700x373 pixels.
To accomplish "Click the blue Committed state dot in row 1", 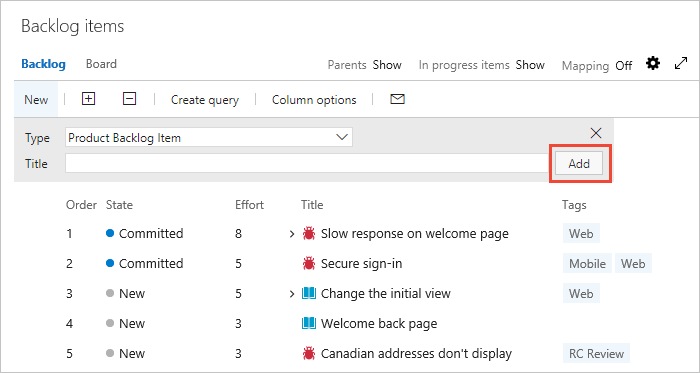I will (110, 233).
